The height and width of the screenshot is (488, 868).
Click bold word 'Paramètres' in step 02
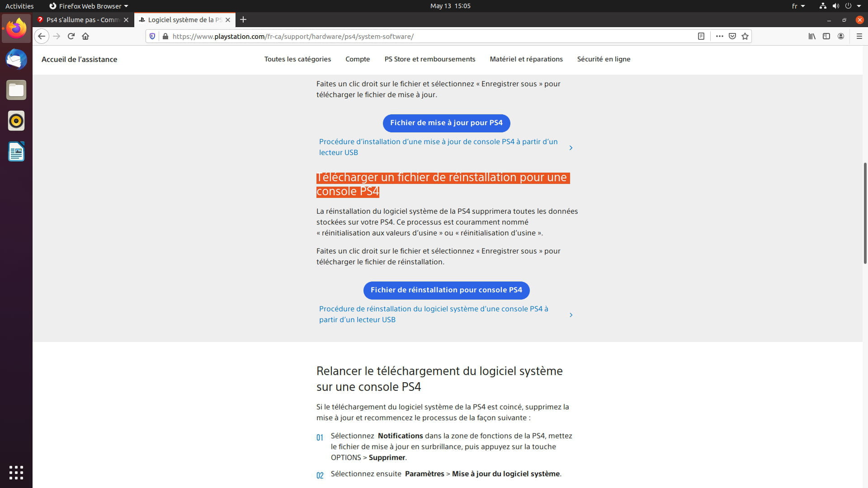[425, 474]
